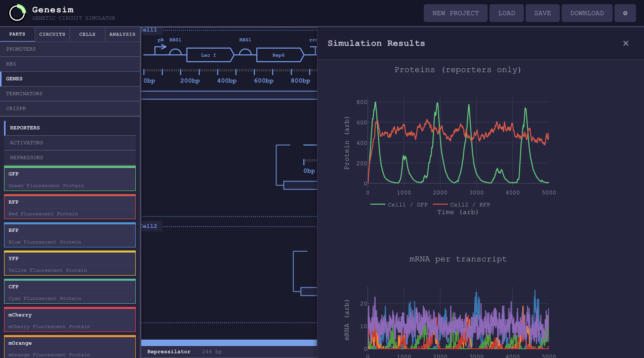644x358 pixels.
Task: Click the blue horizontal canvas scrollbar
Action: [229, 343]
